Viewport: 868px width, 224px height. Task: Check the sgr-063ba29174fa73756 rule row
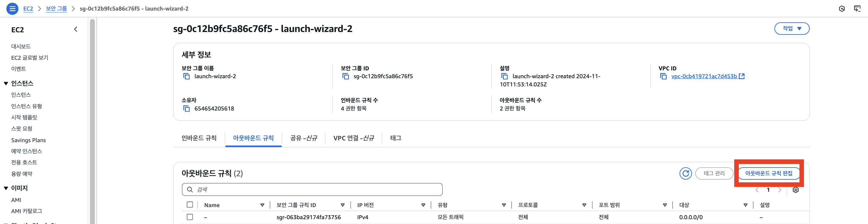coord(190,217)
